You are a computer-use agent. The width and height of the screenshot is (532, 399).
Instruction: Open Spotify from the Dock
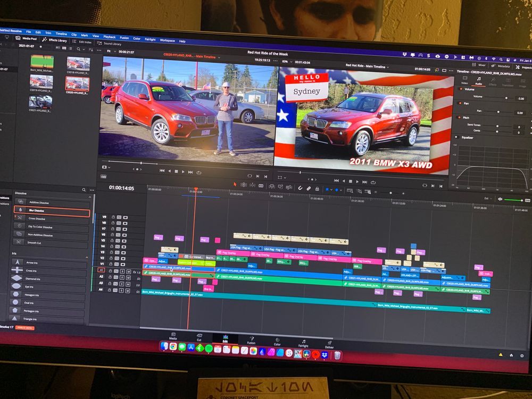[x=209, y=348]
